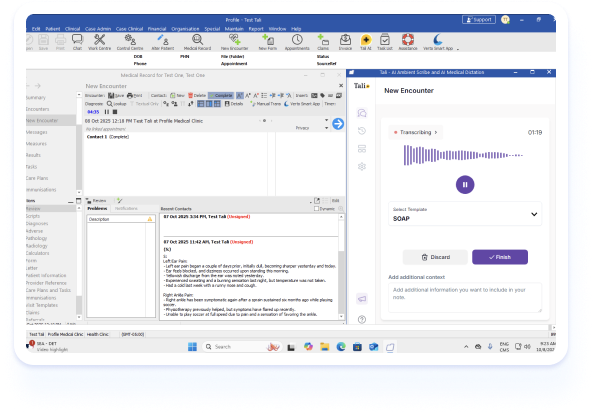Click the Tali announcements megaphone icon
This screenshot has width=594, height=415.
click(362, 299)
